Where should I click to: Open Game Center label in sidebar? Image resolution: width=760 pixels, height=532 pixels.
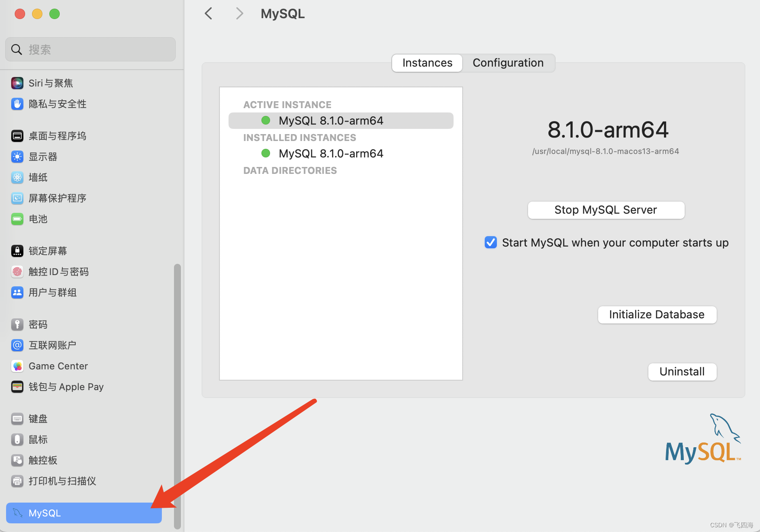(x=58, y=366)
